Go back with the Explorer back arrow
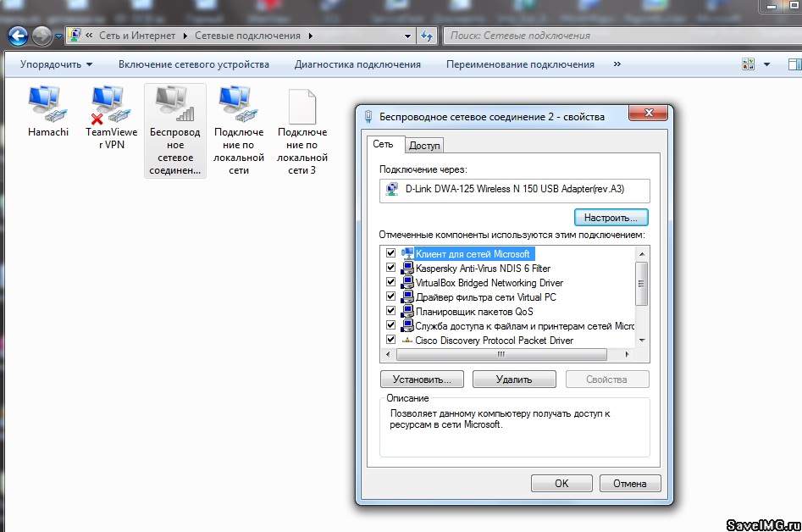This screenshot has width=802, height=532. 18,36
